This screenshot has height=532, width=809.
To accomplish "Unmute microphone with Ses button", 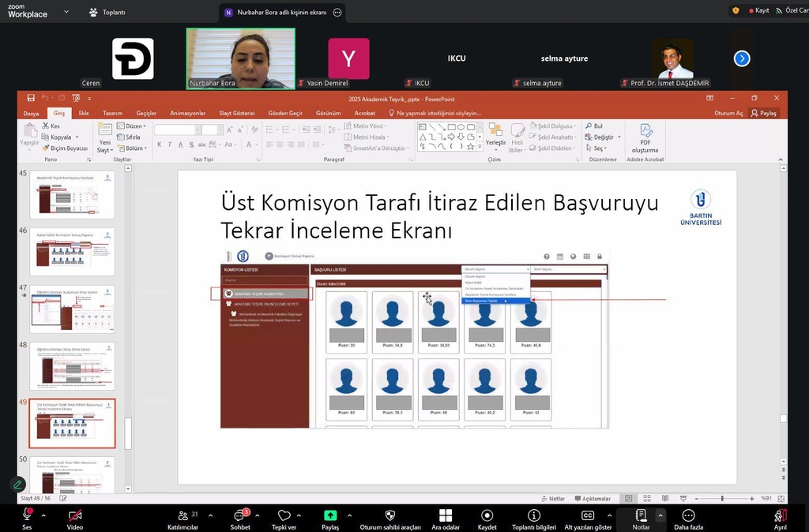I will 27,515.
